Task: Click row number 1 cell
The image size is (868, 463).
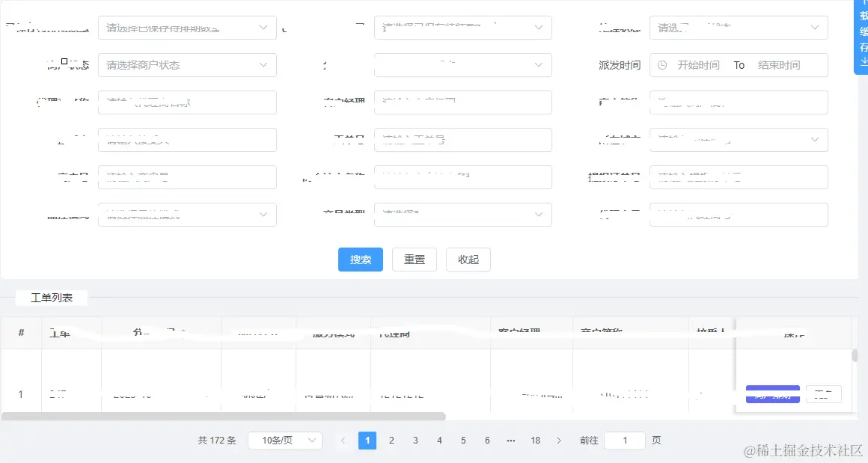Action: pyautogui.click(x=20, y=394)
